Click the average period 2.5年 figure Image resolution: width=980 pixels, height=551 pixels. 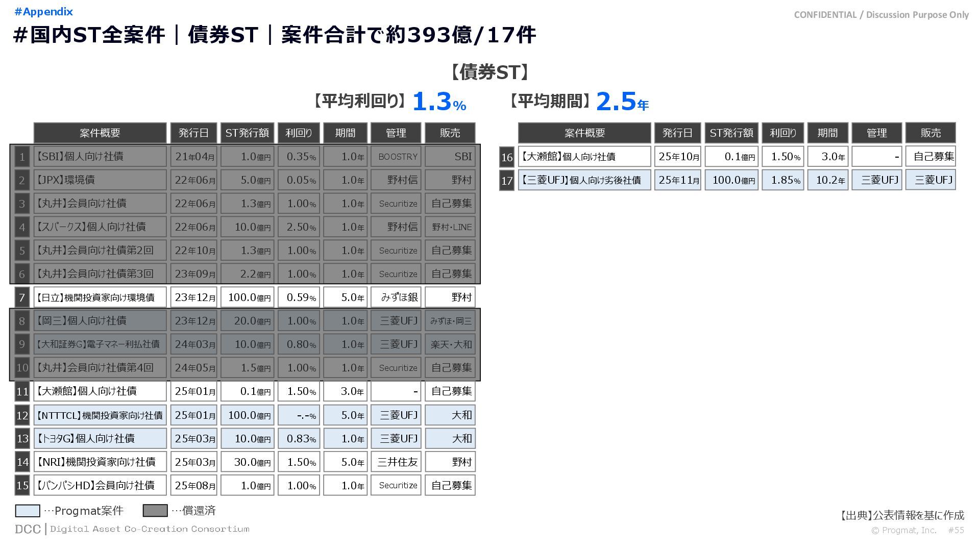point(622,102)
